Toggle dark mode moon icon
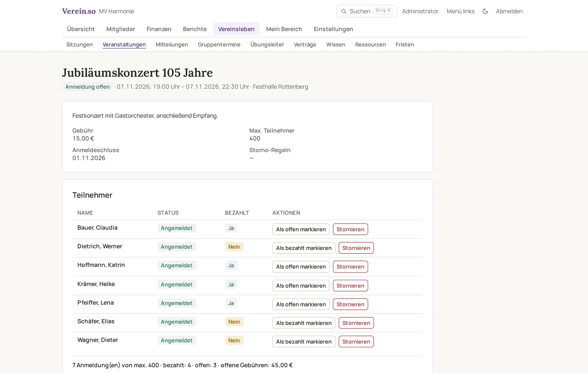The height and width of the screenshot is (373, 588). (x=485, y=11)
